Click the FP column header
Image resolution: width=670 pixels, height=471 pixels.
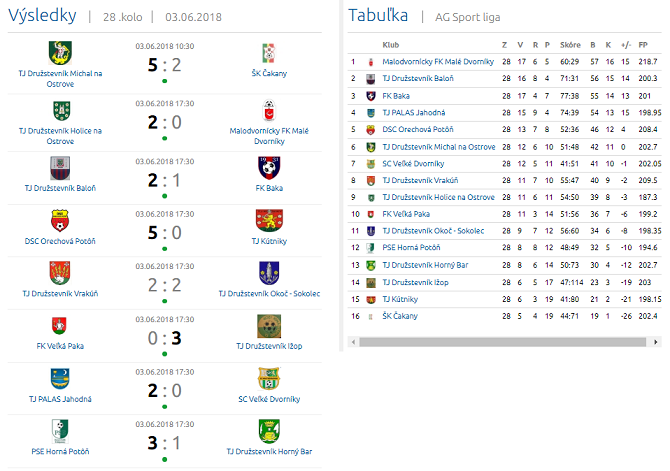click(x=644, y=45)
